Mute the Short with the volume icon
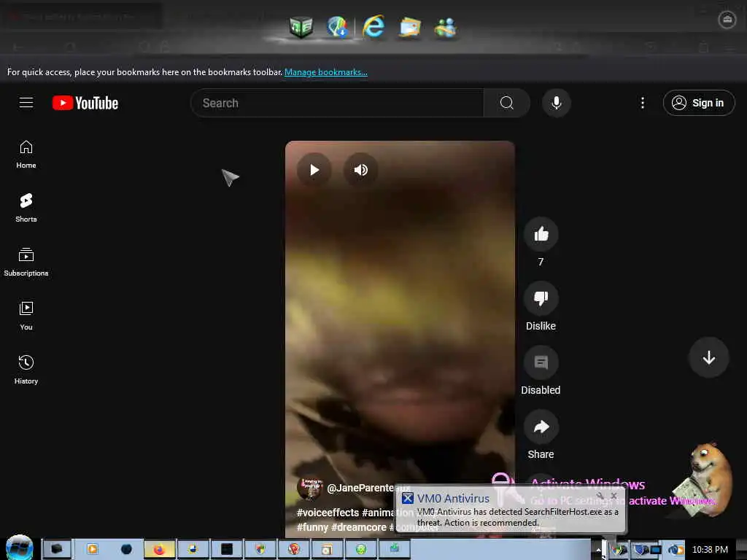This screenshot has height=560, width=747. point(360,170)
